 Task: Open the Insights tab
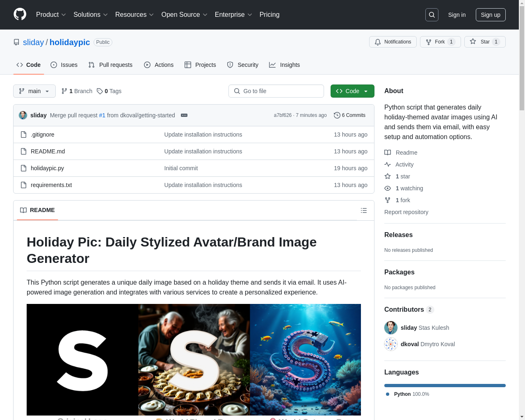[x=284, y=65]
